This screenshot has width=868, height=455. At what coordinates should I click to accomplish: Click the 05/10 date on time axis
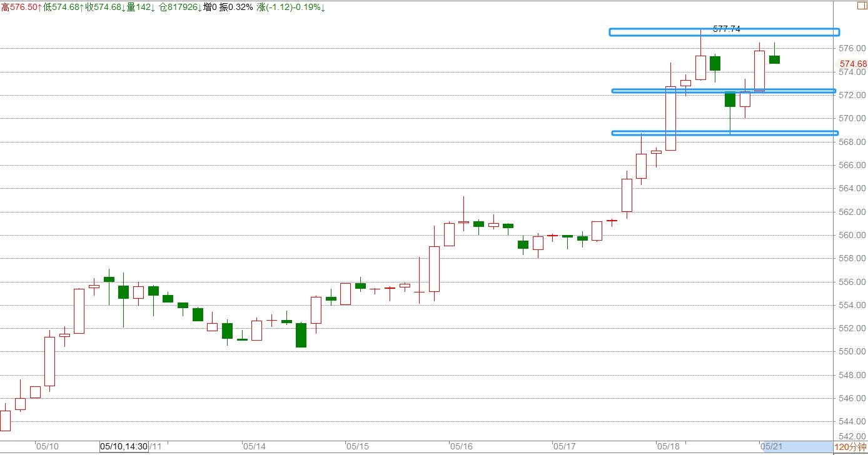click(x=48, y=447)
